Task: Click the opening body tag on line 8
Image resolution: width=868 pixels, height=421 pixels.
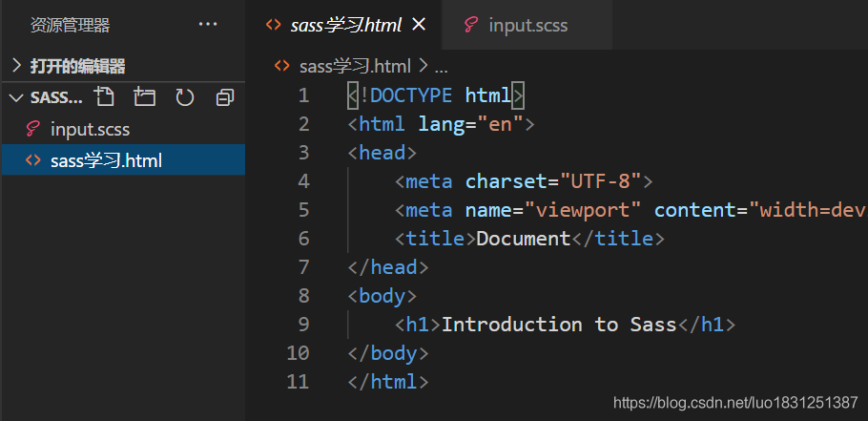Action: (x=382, y=296)
